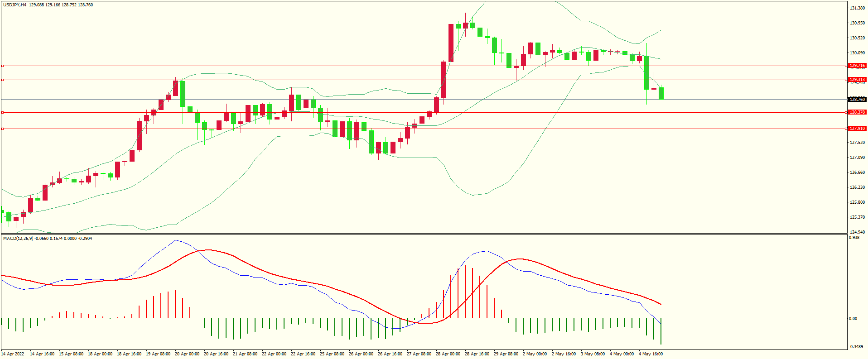
Task: Click the 27 Apr 08:00 time label
Action: coord(419,354)
